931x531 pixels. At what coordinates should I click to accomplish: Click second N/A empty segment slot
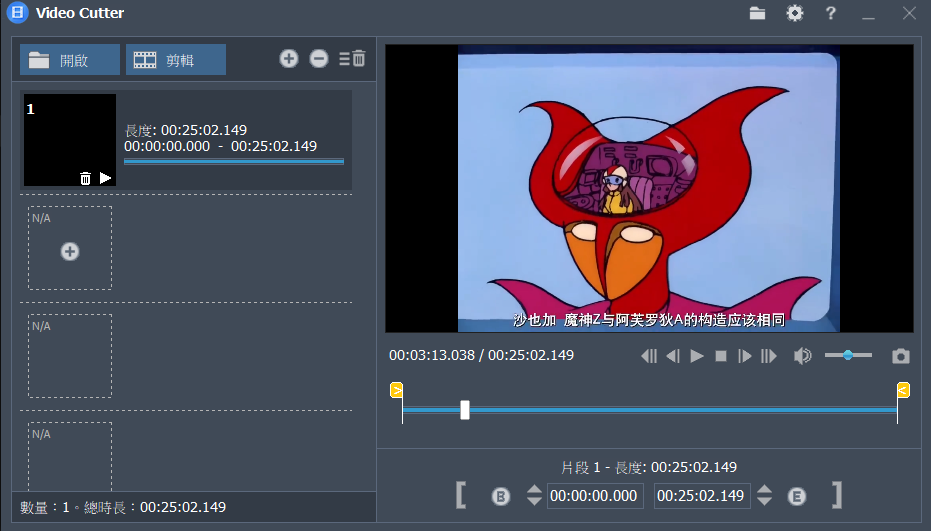pyautogui.click(x=70, y=356)
